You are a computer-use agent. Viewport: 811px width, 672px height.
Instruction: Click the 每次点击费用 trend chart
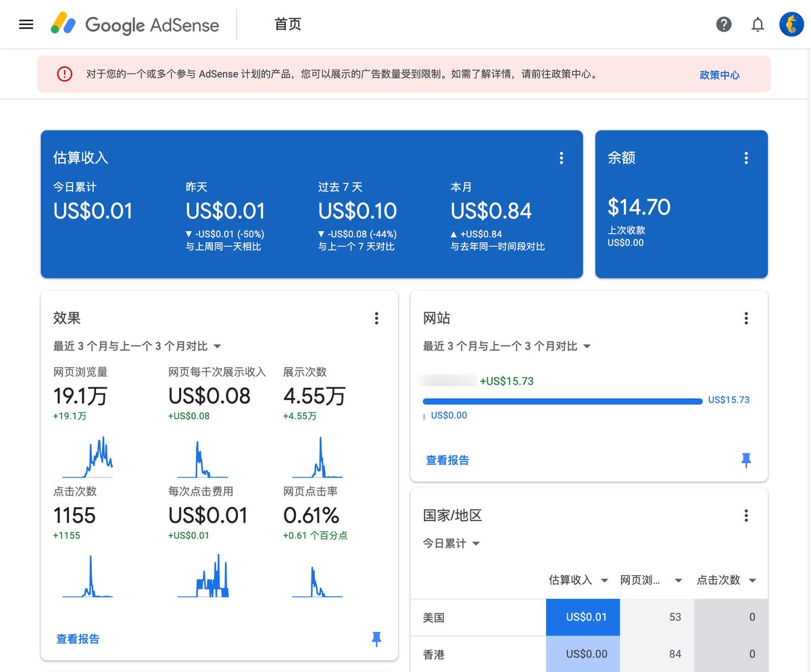[x=203, y=577]
